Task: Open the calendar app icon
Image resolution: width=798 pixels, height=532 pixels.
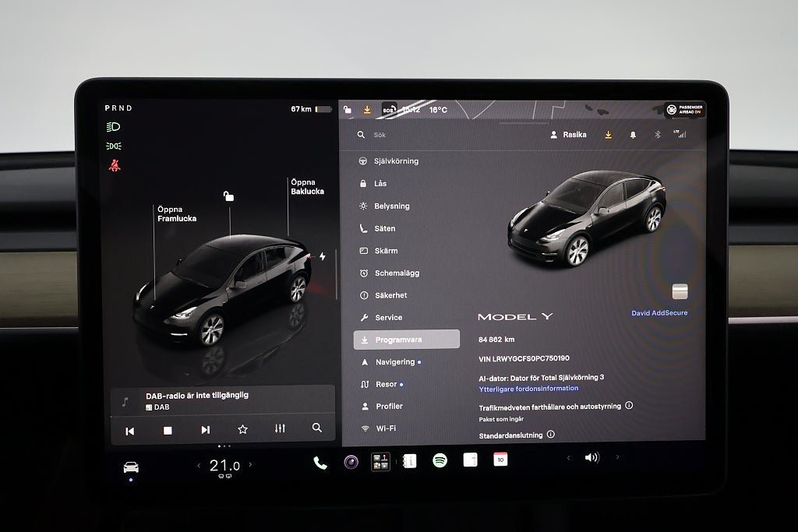Action: tap(500, 460)
